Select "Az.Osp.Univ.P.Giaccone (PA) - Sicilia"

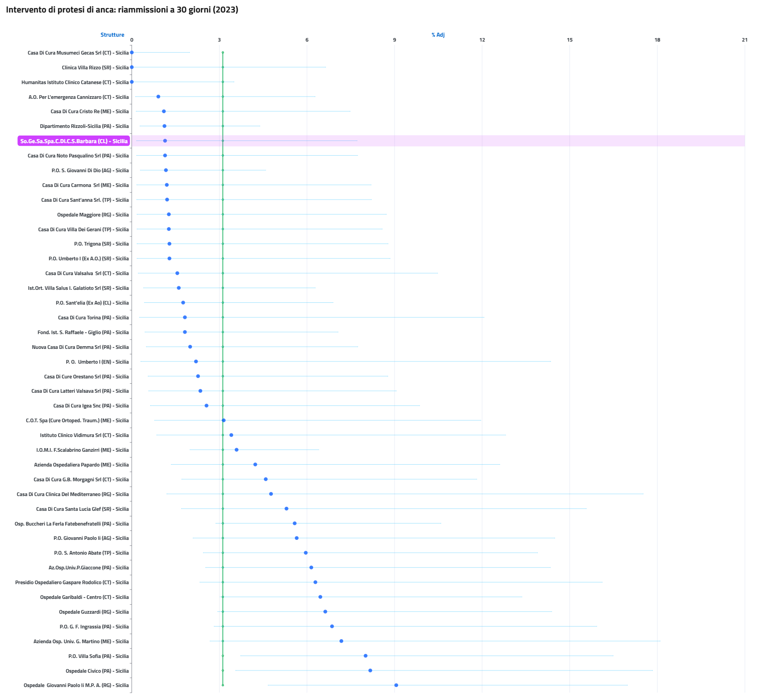89,568
